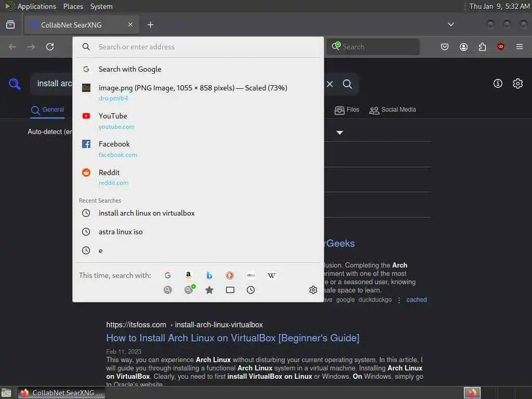This screenshot has height=399, width=532.
Task: Open Firefox account icon
Action: pos(463,47)
